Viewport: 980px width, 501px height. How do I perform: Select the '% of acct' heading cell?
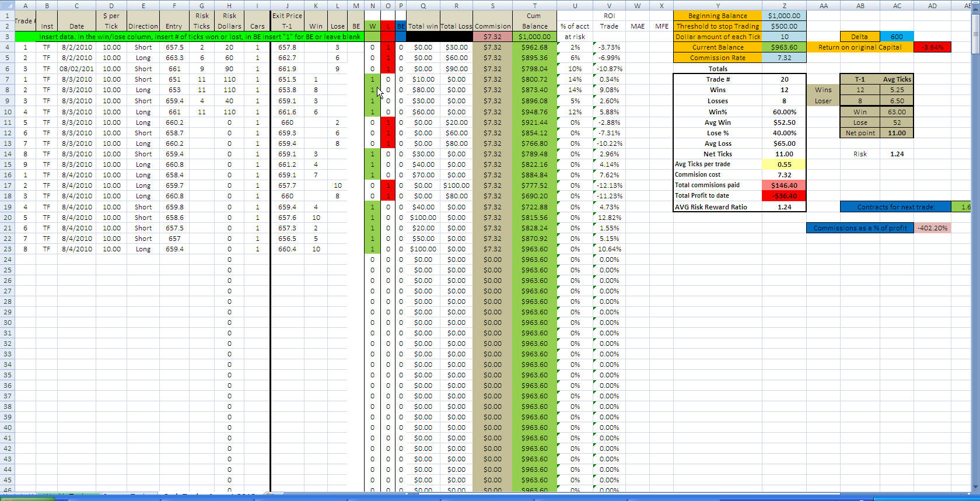575,26
